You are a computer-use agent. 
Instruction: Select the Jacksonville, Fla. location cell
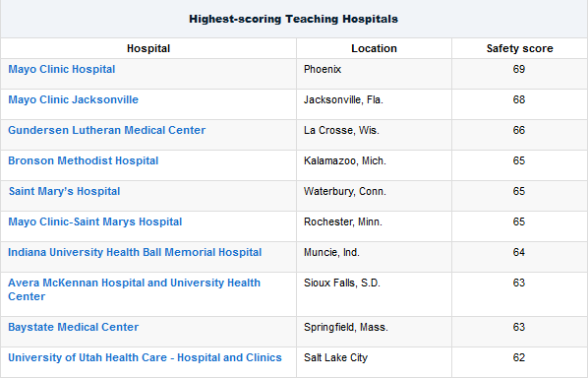[x=374, y=104]
